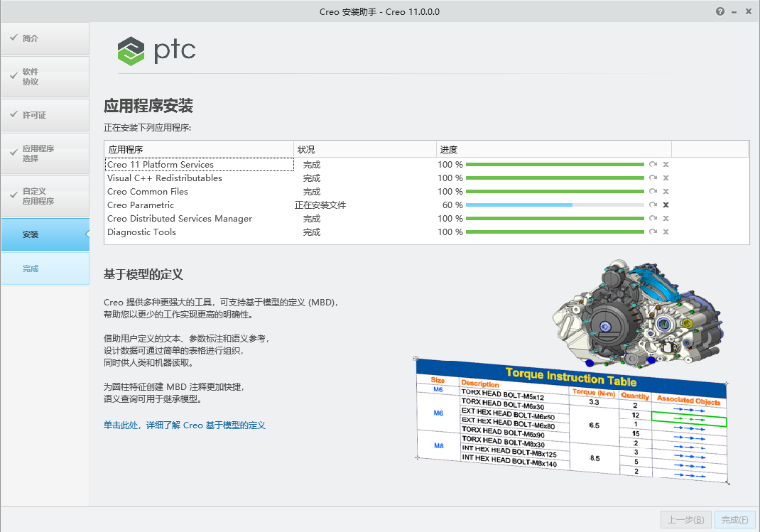Click the 进度 column header
This screenshot has height=532, width=760.
point(553,149)
